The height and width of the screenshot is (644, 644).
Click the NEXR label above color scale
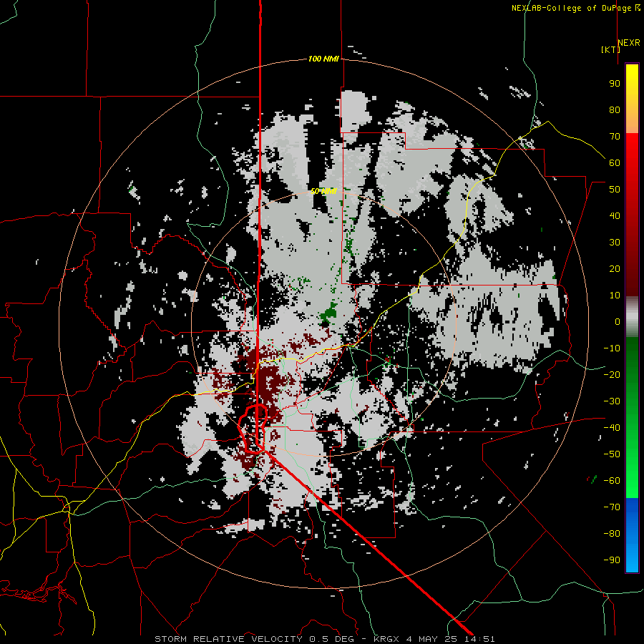629,43
